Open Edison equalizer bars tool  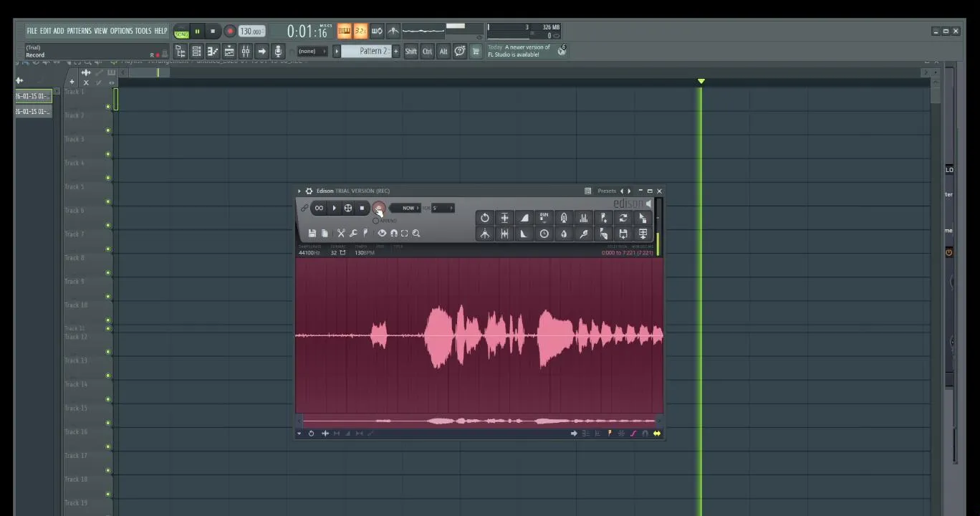point(583,218)
